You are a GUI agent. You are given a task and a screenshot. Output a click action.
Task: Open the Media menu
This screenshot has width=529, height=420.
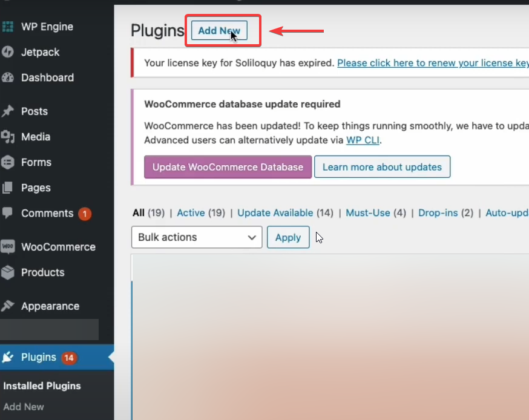(36, 137)
